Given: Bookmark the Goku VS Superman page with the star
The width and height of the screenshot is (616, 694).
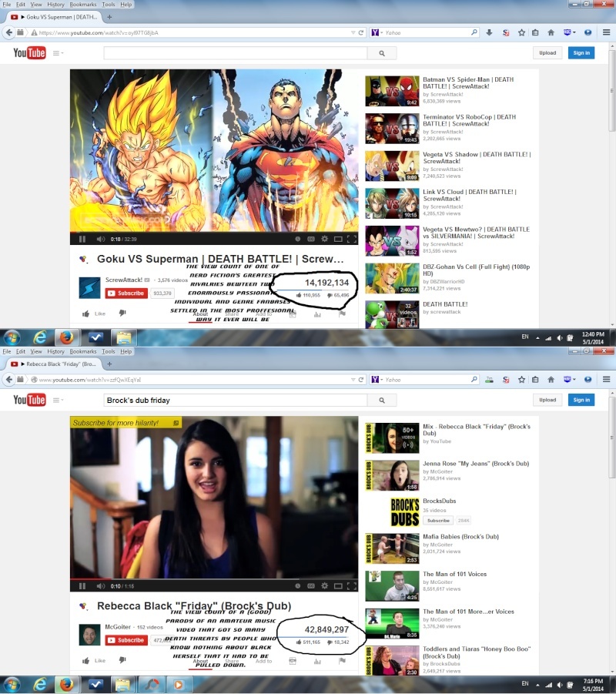Looking at the screenshot, I should coord(522,32).
